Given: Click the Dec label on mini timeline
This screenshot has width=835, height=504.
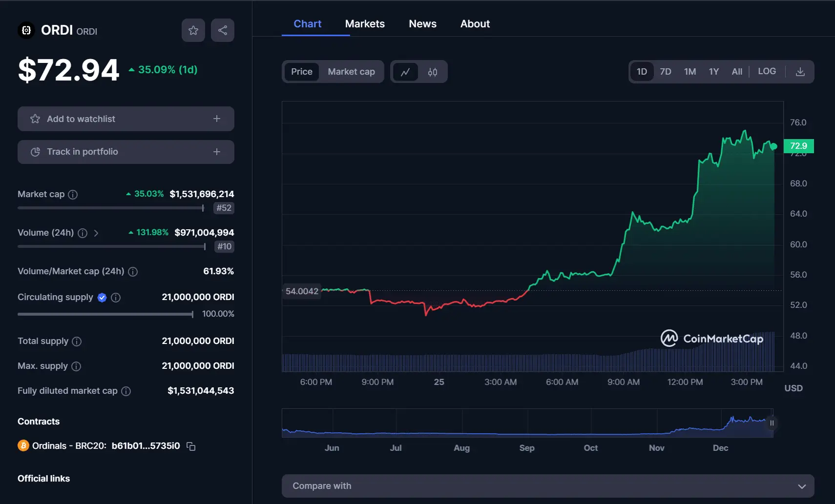Looking at the screenshot, I should pyautogui.click(x=720, y=448).
